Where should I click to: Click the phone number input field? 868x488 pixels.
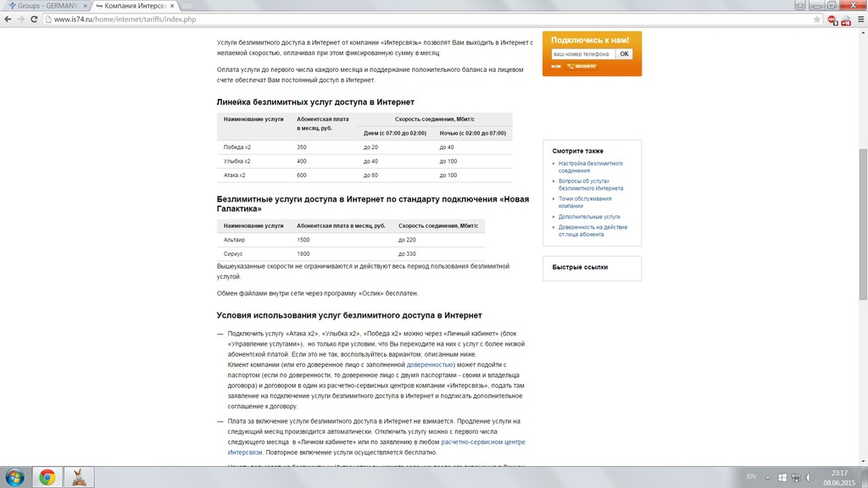point(583,53)
